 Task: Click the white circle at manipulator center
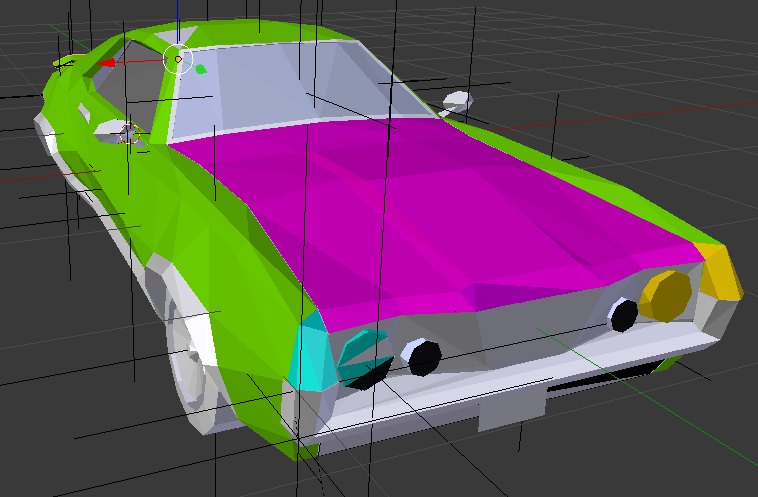click(x=178, y=59)
